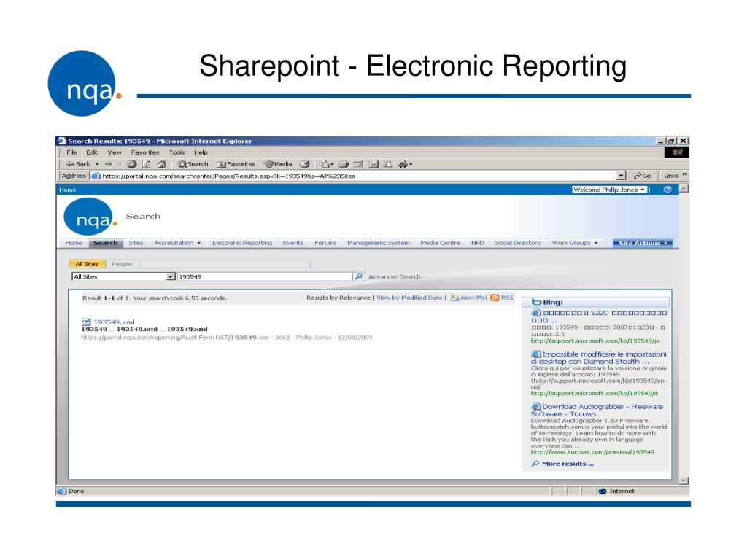Click the Discuss icon in the toolbar

click(374, 164)
